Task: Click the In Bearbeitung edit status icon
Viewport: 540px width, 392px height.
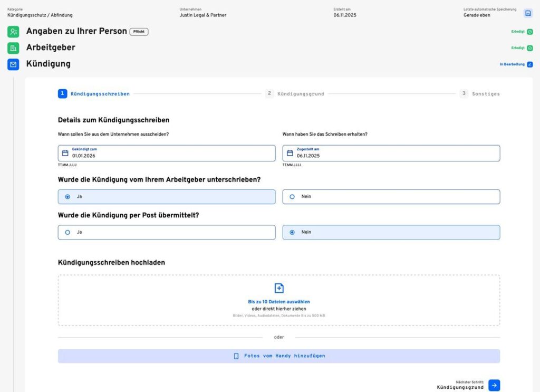Action: click(530, 64)
